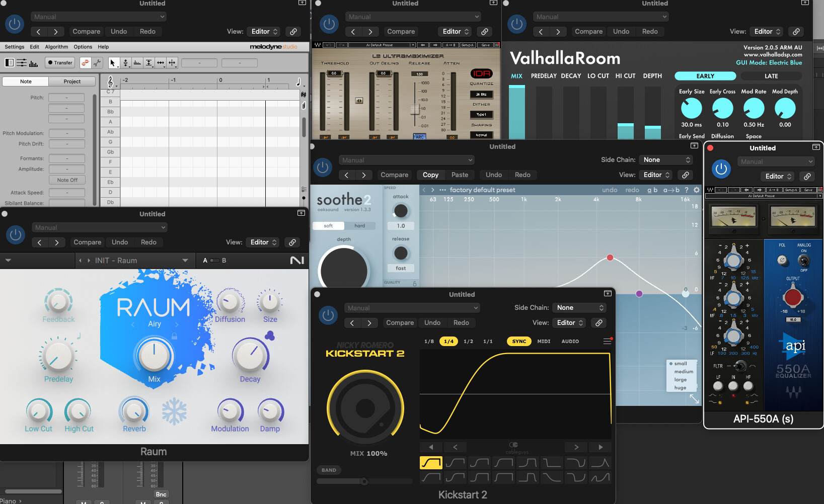Click the red EQ node in soothe2 graph

(610, 258)
